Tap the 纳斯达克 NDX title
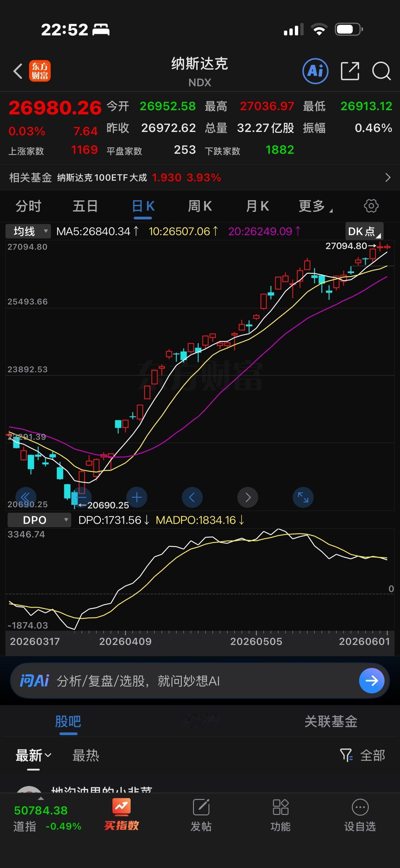The height and width of the screenshot is (868, 400). (200, 71)
